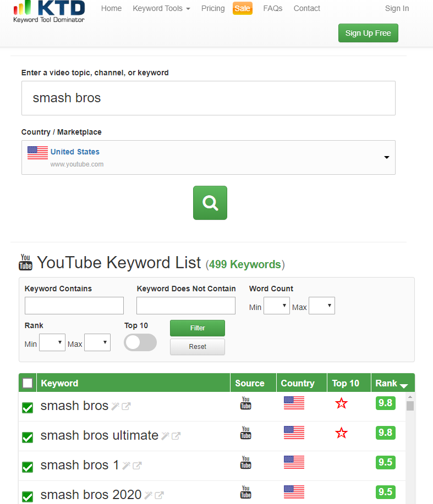Uncheck the 'smash bros 2020' row checkbox
This screenshot has width=433, height=504.
click(28, 497)
